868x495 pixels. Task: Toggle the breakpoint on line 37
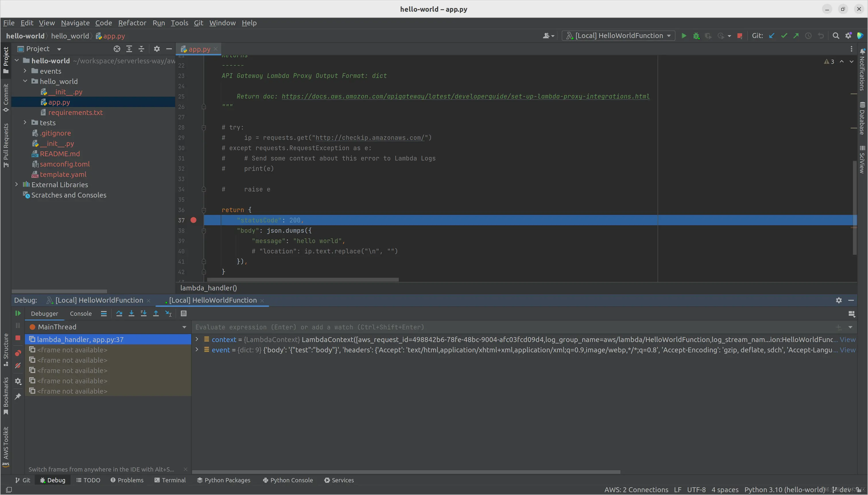click(193, 220)
